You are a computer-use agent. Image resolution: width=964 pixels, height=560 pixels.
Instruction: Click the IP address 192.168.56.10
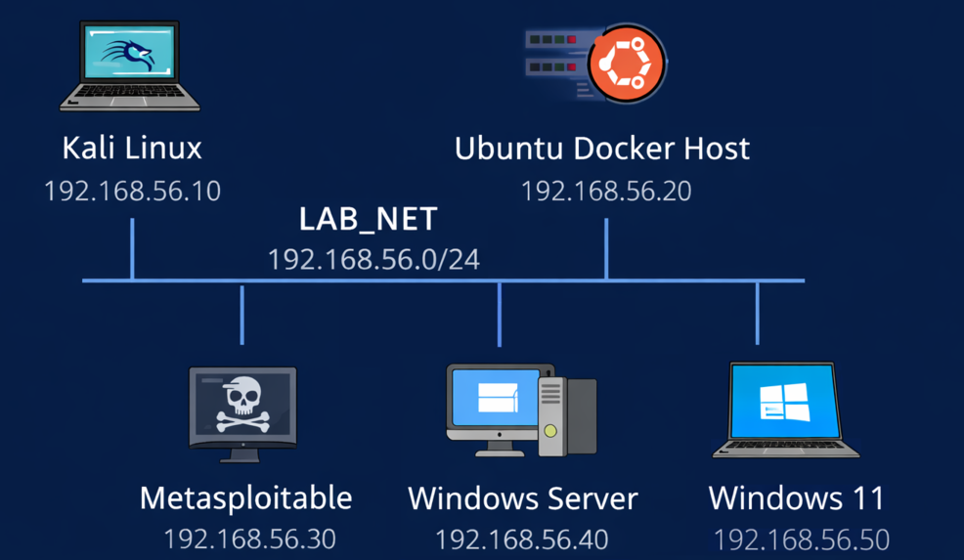click(x=132, y=192)
